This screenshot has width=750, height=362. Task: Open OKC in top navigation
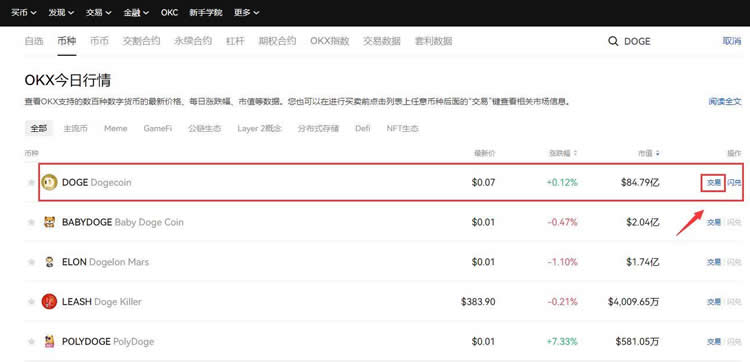point(169,13)
